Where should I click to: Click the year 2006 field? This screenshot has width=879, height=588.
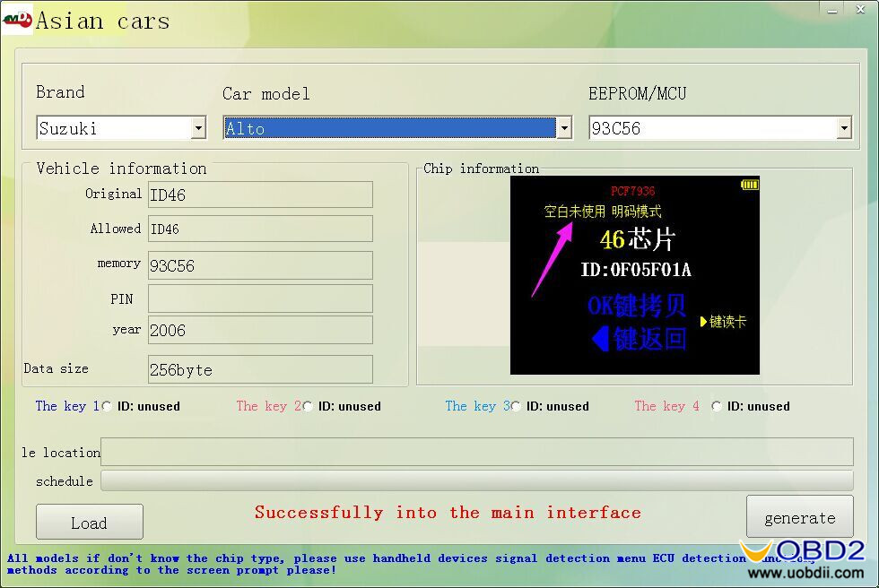(x=260, y=330)
